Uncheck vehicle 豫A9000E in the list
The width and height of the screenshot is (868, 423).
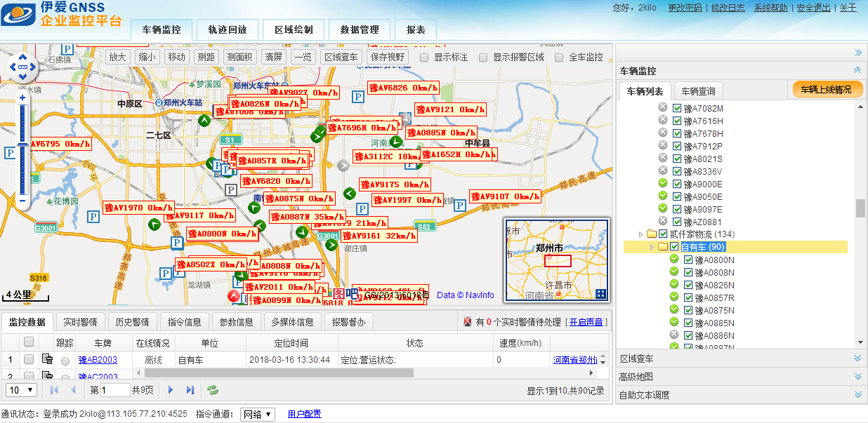[677, 184]
